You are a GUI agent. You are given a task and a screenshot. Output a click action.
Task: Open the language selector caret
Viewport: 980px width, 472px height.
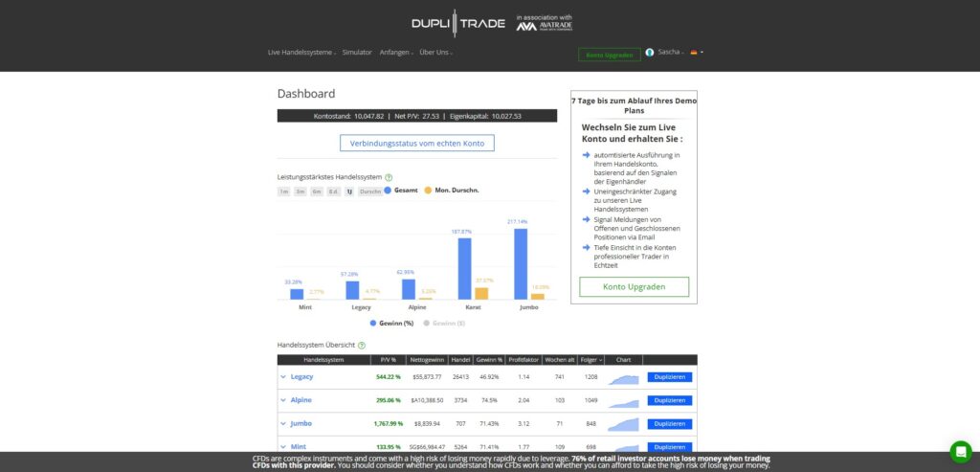tap(702, 53)
